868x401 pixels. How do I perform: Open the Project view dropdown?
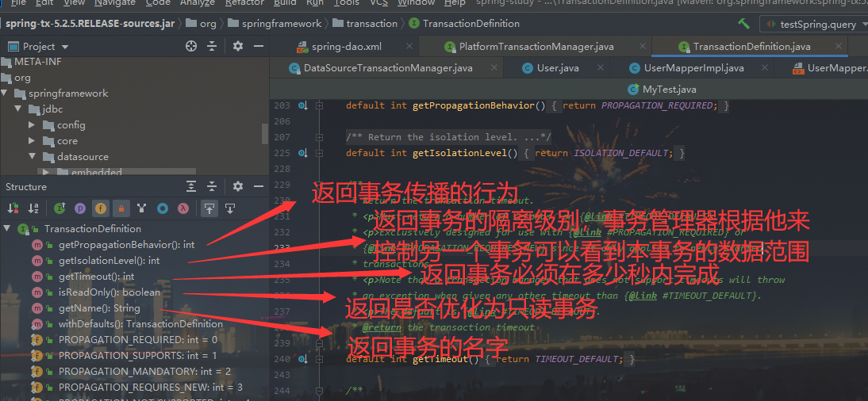65,47
